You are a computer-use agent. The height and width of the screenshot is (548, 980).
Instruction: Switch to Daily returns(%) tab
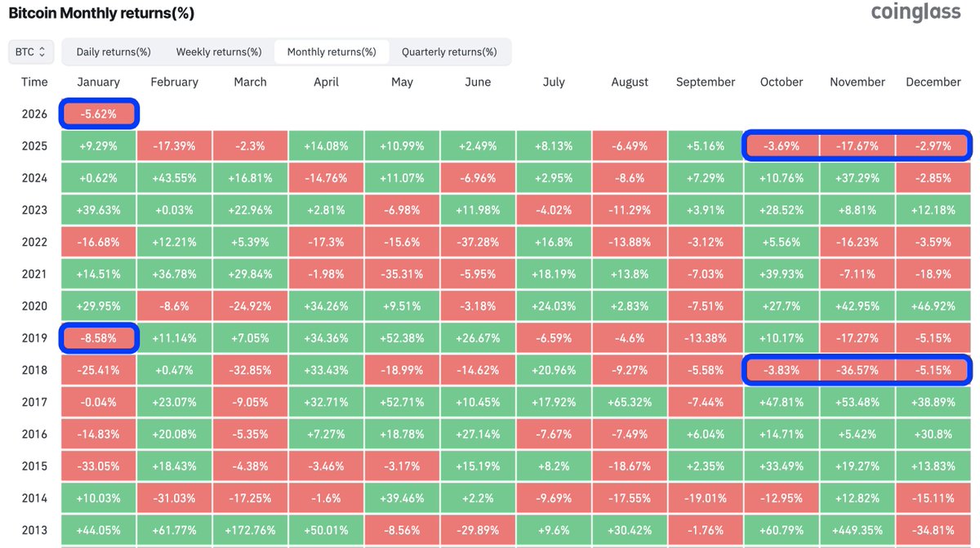click(x=114, y=51)
